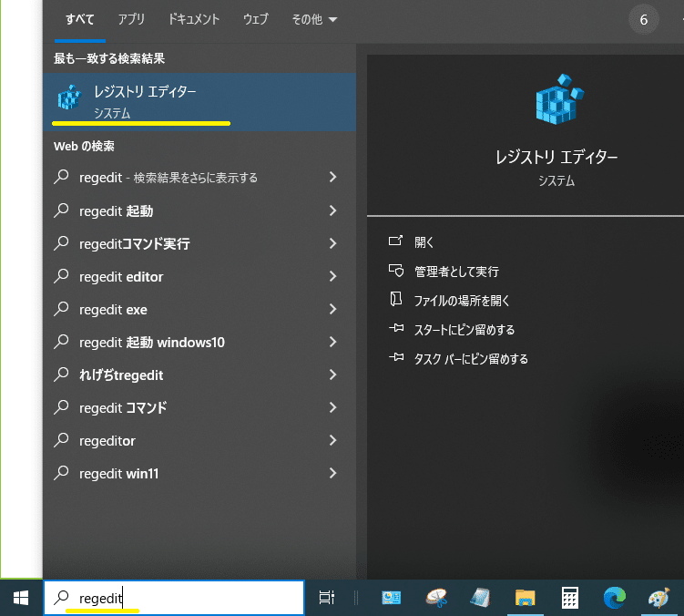Click the shield icon for 管理者として実行

396,271
